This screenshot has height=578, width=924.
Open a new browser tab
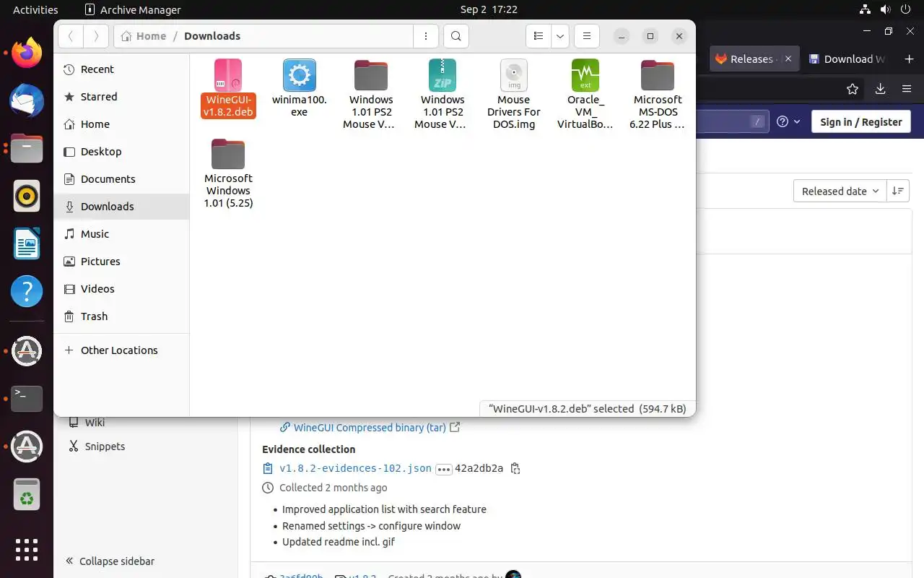pos(909,59)
